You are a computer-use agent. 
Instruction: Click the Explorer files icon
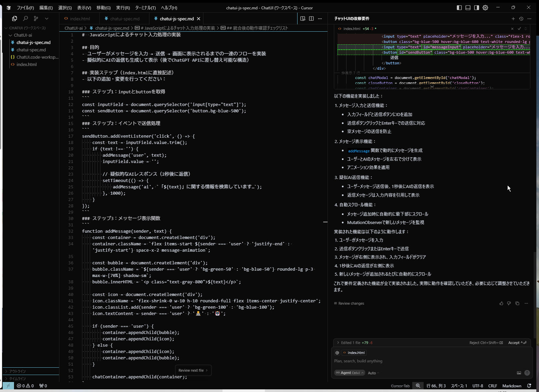(14, 19)
